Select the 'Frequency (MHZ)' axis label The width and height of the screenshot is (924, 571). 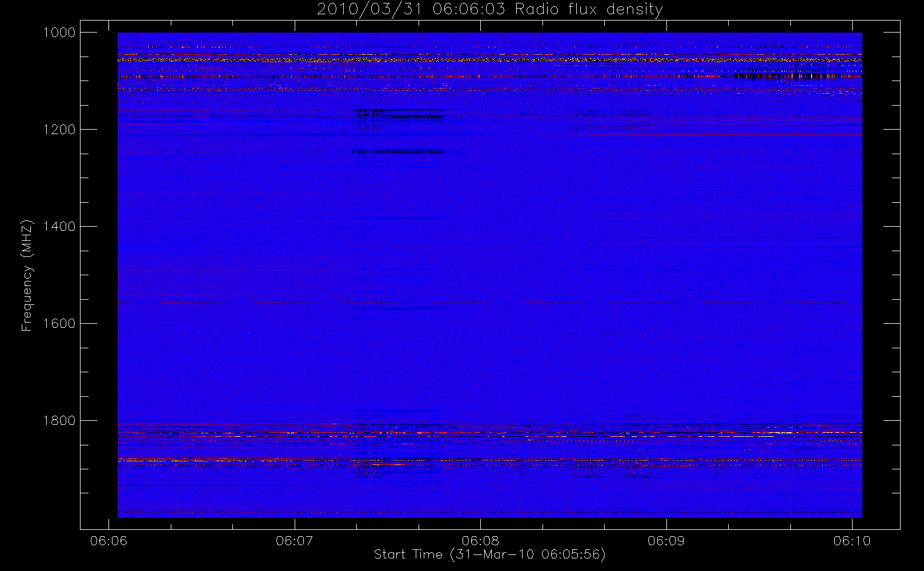tap(26, 275)
